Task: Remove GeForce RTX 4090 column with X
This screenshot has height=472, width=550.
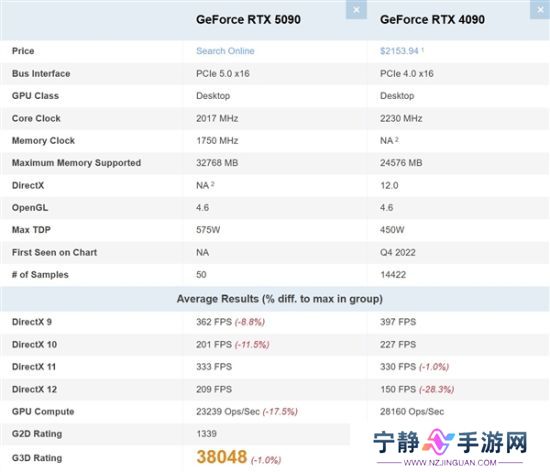Action: click(x=540, y=9)
